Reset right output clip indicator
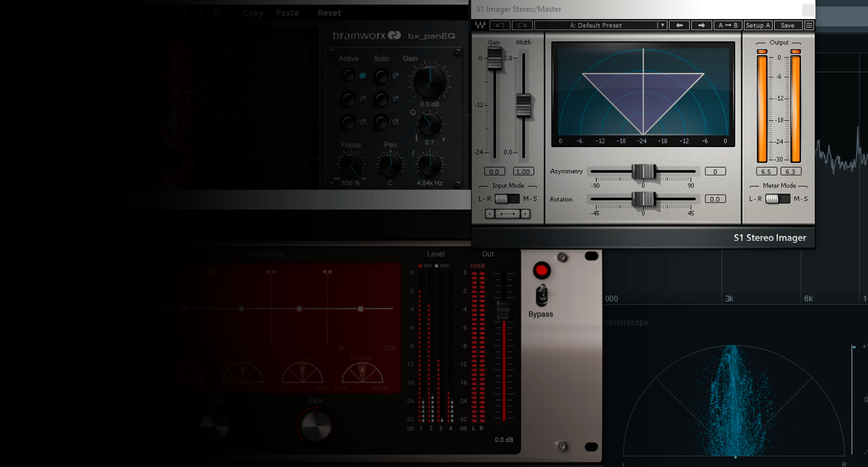868x467 pixels. tap(796, 52)
